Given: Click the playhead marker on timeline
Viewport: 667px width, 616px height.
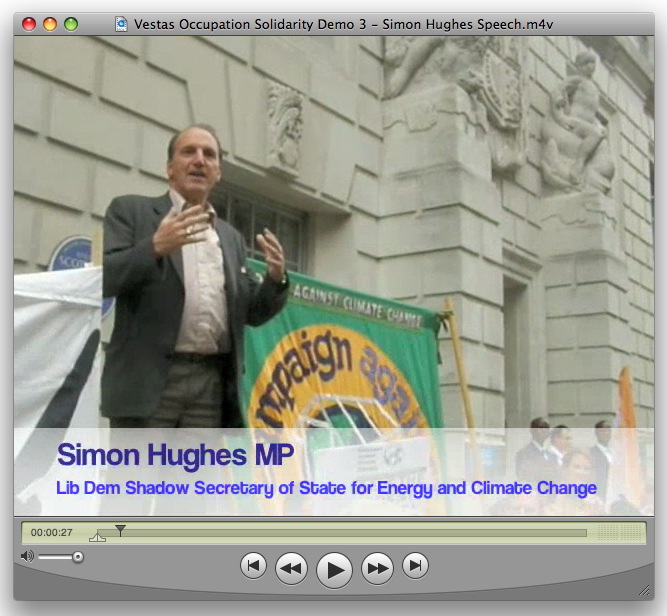Looking at the screenshot, I should coord(120,530).
